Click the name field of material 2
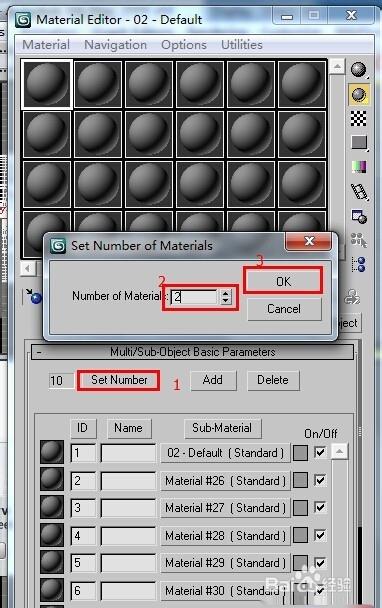This screenshot has width=382, height=608. tap(128, 481)
